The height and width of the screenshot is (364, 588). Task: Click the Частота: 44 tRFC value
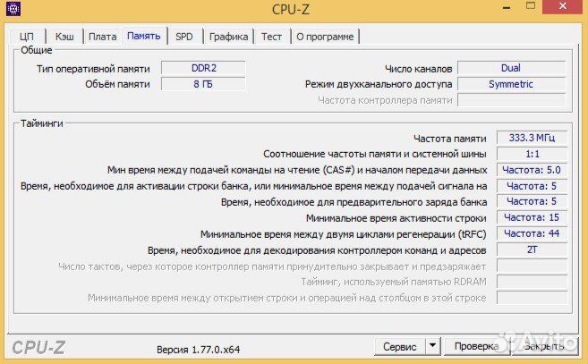click(x=532, y=234)
